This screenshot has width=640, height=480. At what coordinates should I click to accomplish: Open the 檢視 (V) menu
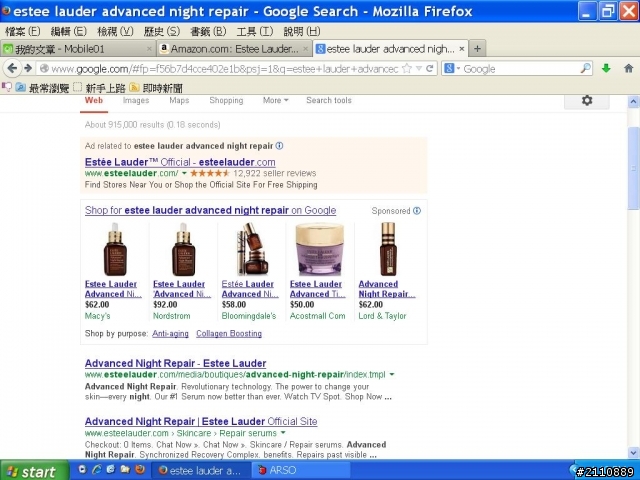coord(115,31)
